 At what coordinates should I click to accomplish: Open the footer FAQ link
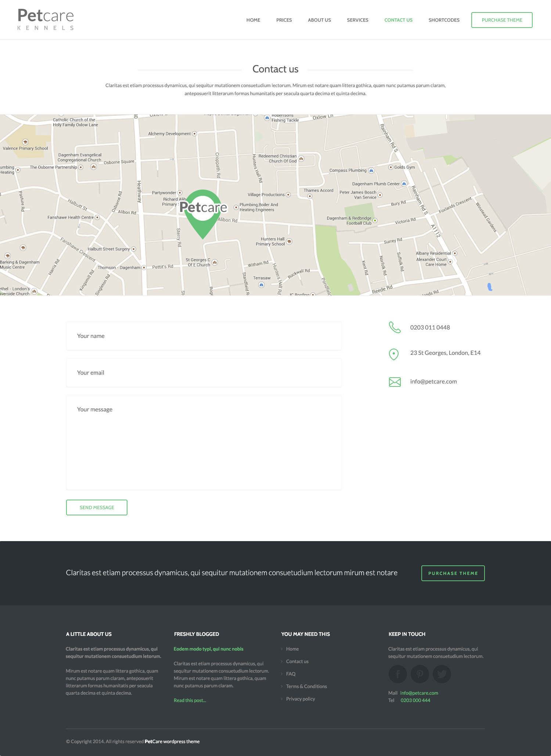(291, 674)
